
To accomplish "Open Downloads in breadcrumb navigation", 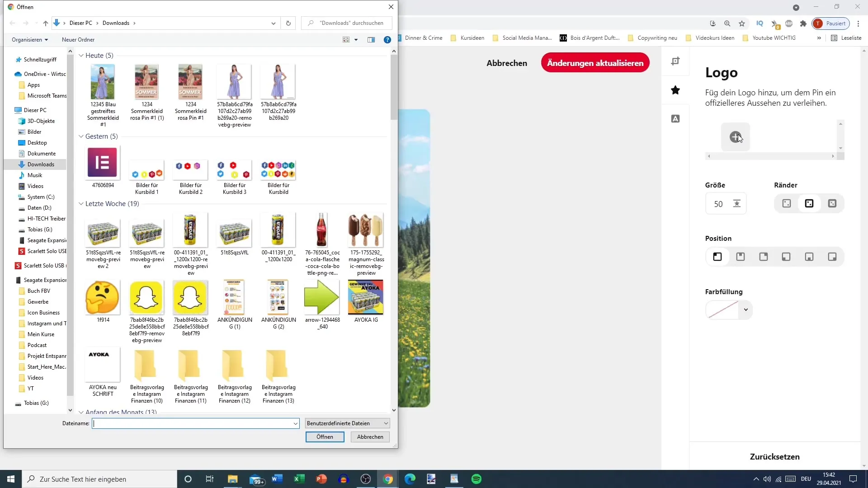I will pos(116,23).
